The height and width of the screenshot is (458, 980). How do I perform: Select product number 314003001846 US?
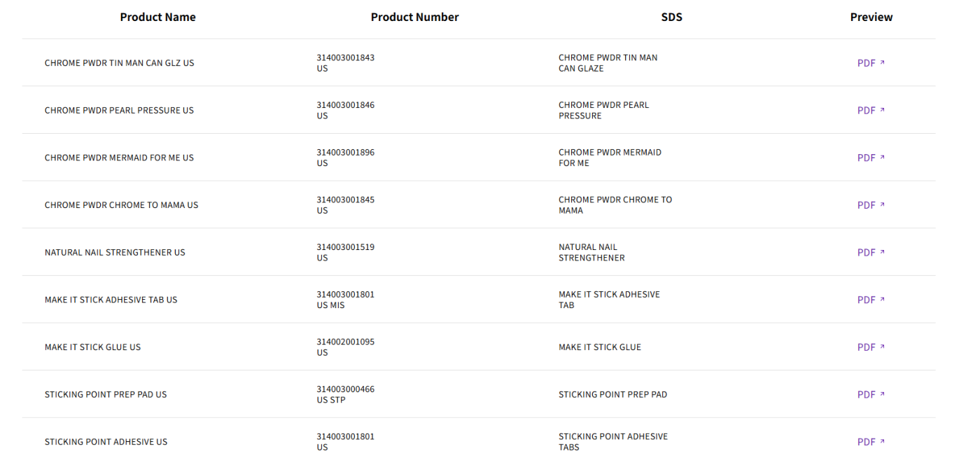(x=345, y=111)
